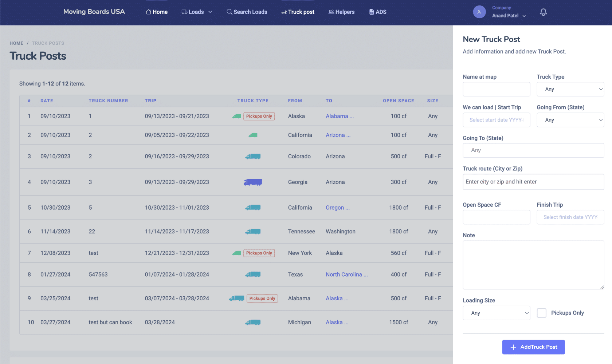The width and height of the screenshot is (612, 364).
Task: Open the ADS navigation item
Action: click(x=378, y=12)
